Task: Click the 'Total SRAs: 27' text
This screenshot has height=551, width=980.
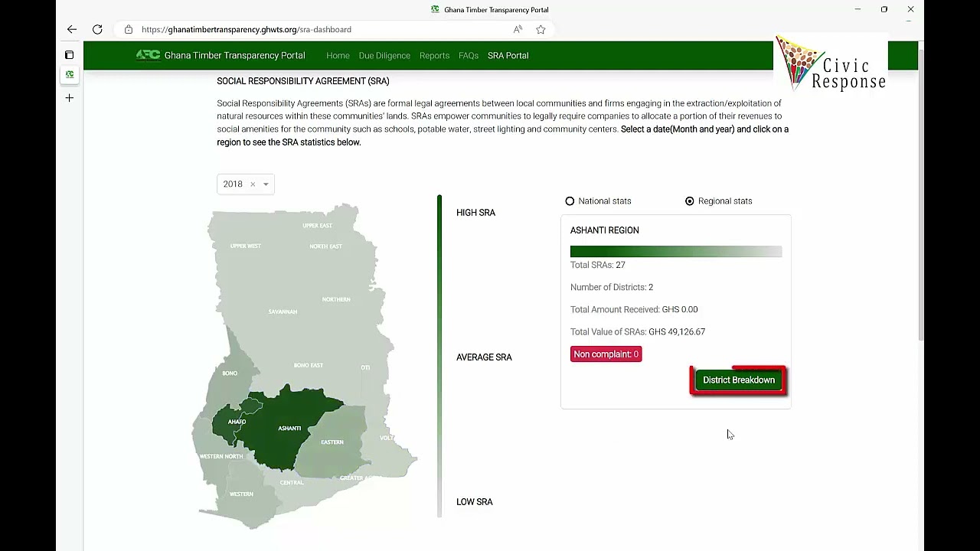Action: click(598, 265)
